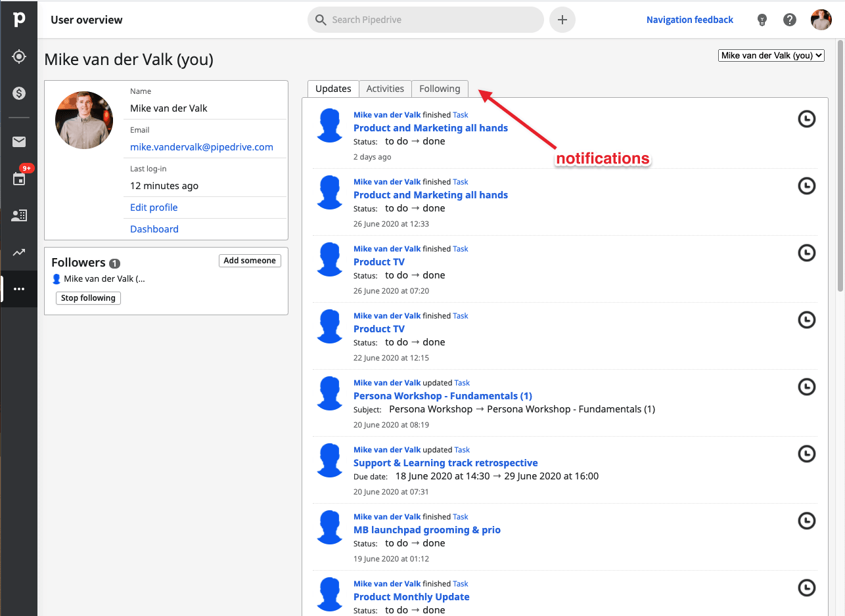
Task: Click the More three-dots sidebar icon
Action: [x=19, y=289]
